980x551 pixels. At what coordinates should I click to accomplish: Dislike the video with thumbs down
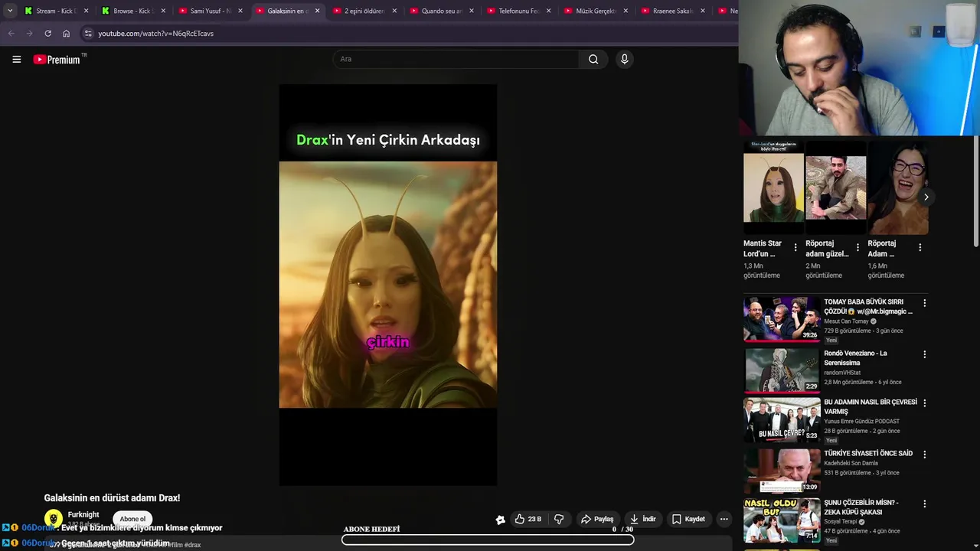point(559,519)
